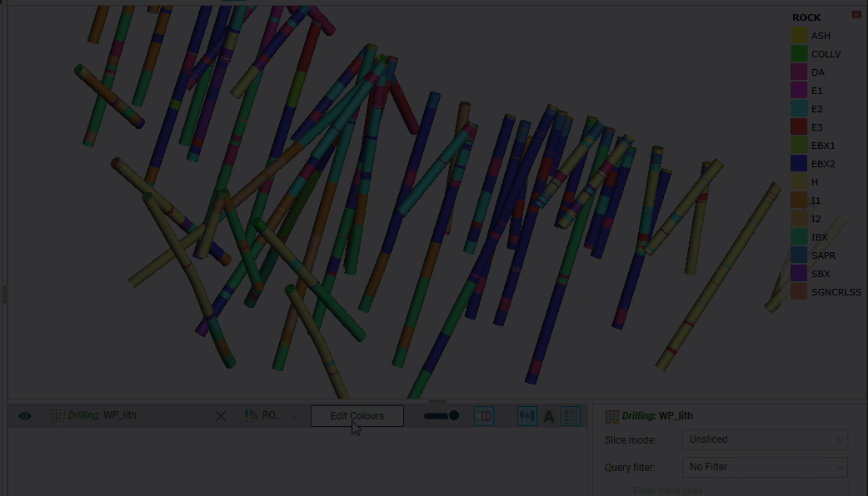Toggle the legend display icon
Viewport: 868px width, 496px height.
click(571, 416)
